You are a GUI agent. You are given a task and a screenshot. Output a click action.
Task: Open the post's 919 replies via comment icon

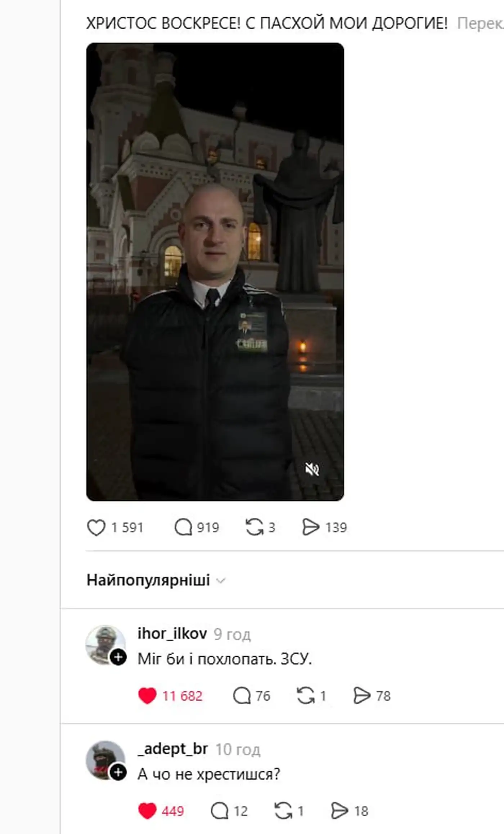pos(183,527)
